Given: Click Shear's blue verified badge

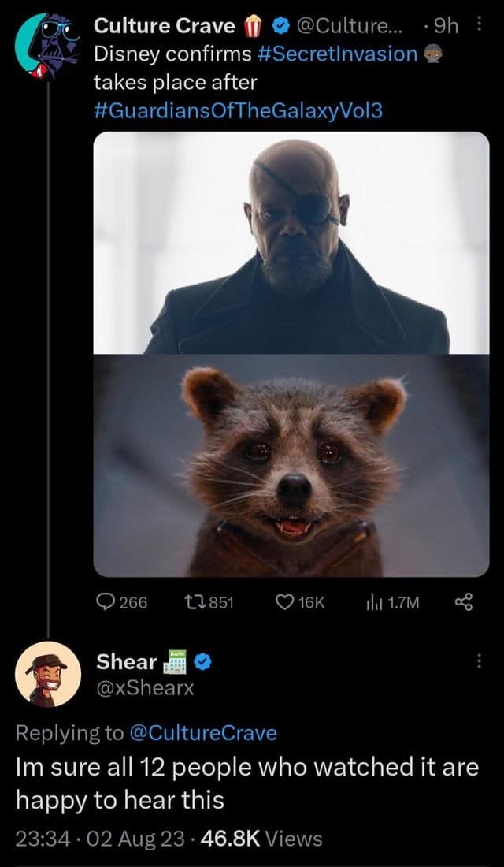Looking at the screenshot, I should point(202,663).
